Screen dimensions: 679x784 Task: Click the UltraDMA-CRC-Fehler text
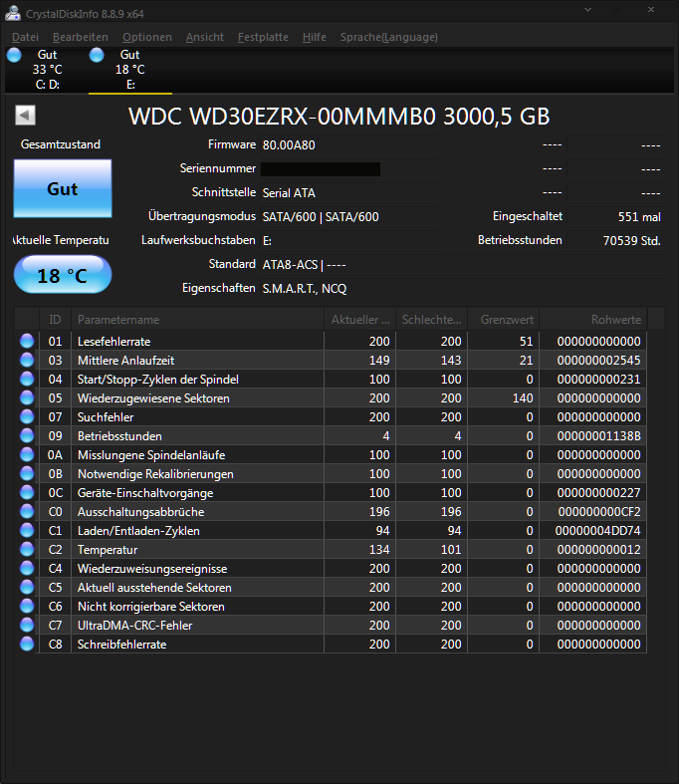click(x=134, y=625)
